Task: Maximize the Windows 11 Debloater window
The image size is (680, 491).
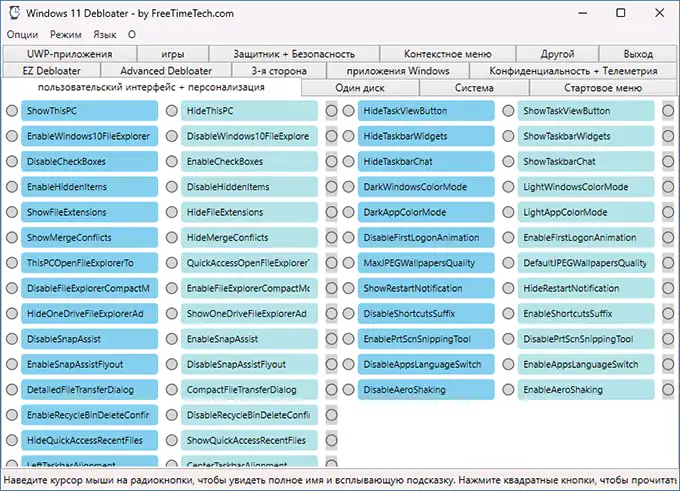Action: [x=621, y=13]
